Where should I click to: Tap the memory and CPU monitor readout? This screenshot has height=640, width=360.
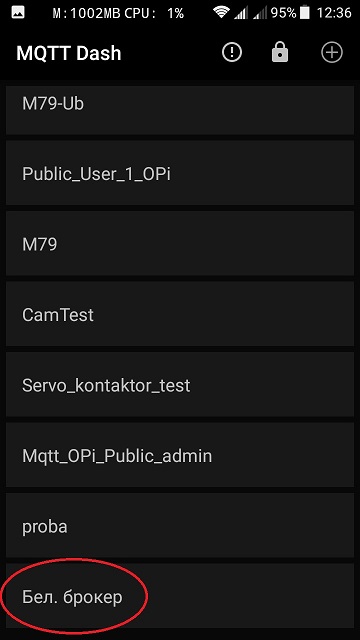(118, 13)
